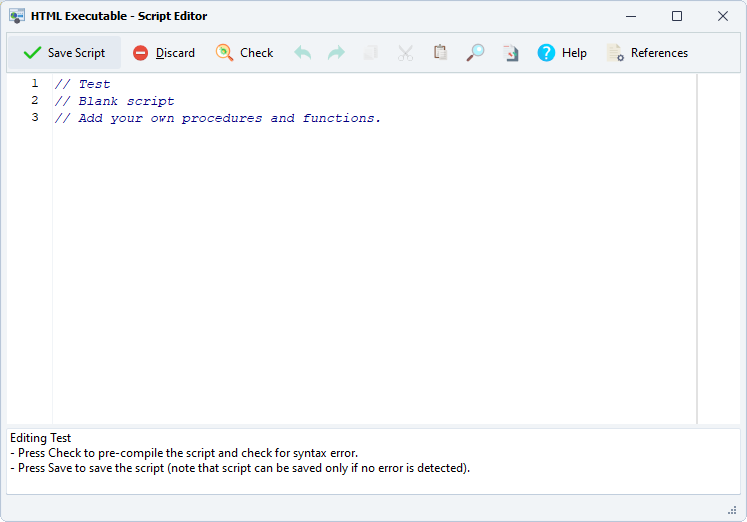Click the Copy icon in toolbar
747x522 pixels.
tap(371, 53)
